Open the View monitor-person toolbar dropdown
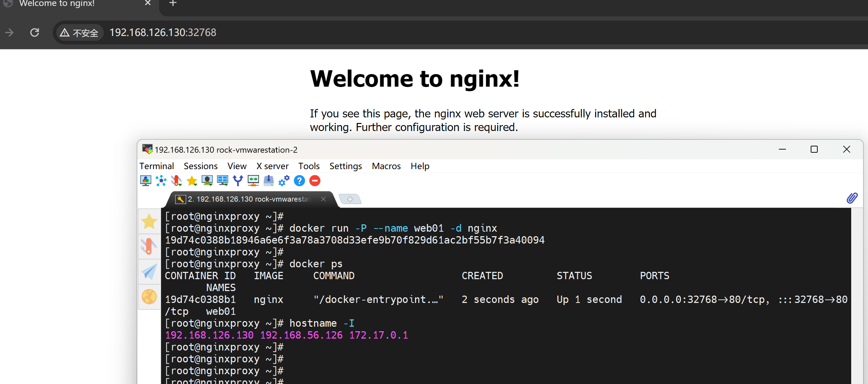Screen dimensions: 868x384 207,181
